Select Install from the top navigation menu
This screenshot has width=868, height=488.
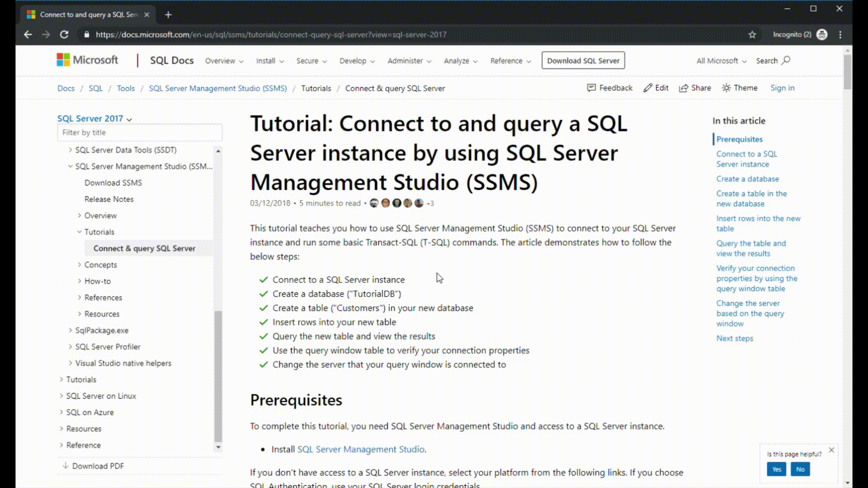[267, 60]
